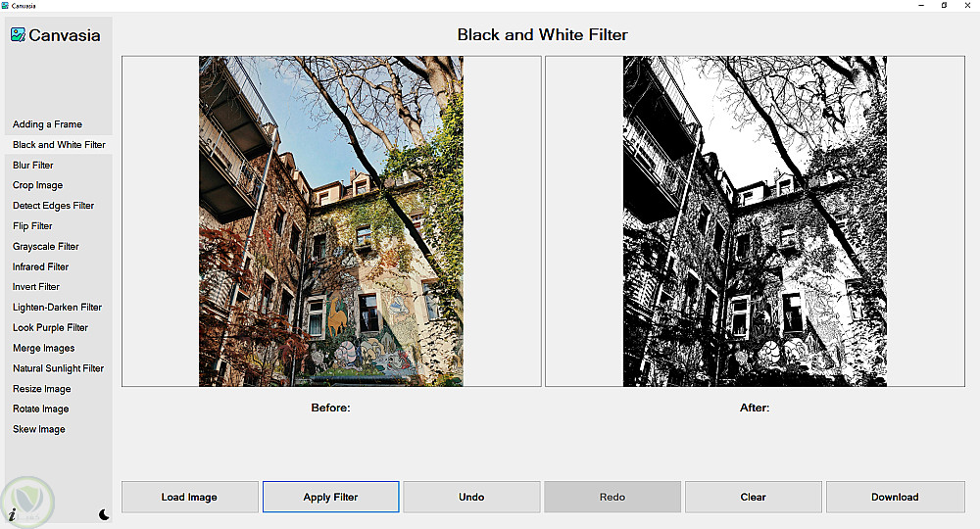This screenshot has height=529, width=980.
Task: Open the info icon at sidebar bottom
Action: pyautogui.click(x=12, y=514)
